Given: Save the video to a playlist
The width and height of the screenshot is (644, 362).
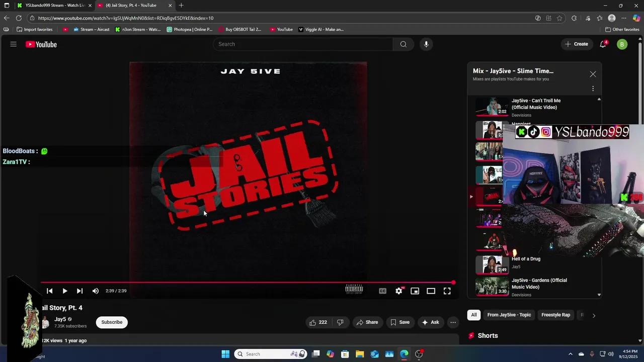Looking at the screenshot, I should pyautogui.click(x=400, y=322).
